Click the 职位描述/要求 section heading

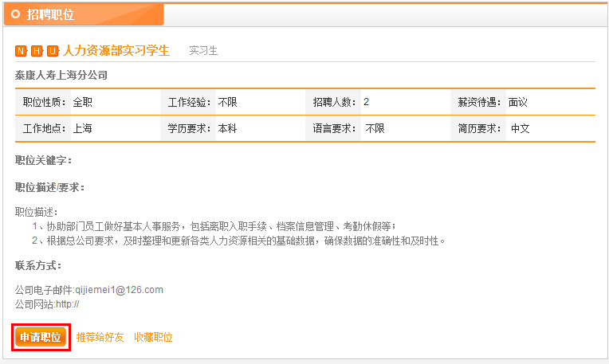[49, 188]
